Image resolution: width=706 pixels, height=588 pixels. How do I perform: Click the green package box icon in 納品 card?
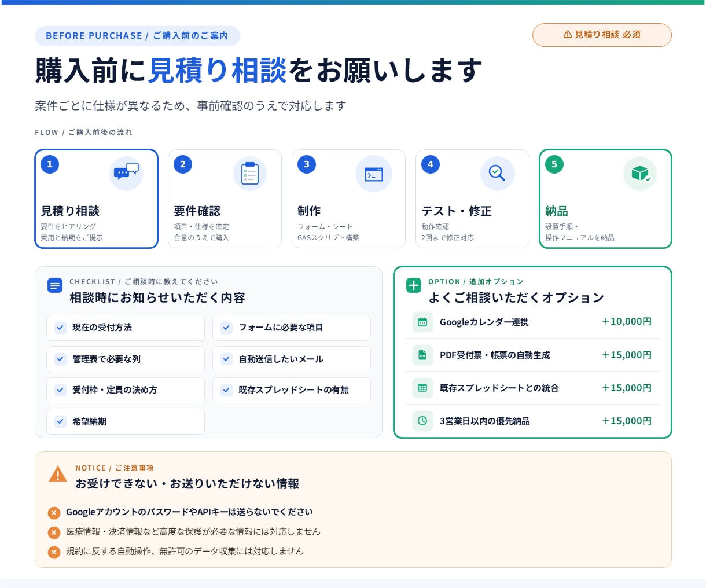coord(640,173)
